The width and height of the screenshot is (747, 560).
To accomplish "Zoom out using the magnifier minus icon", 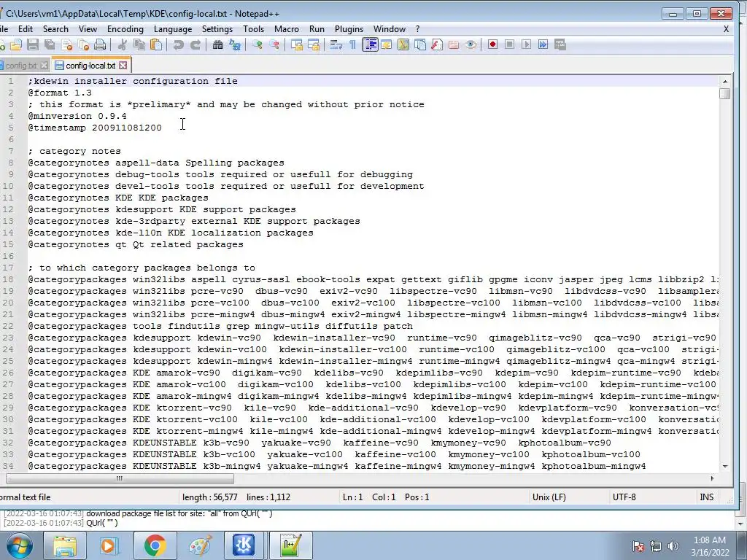I will point(274,44).
